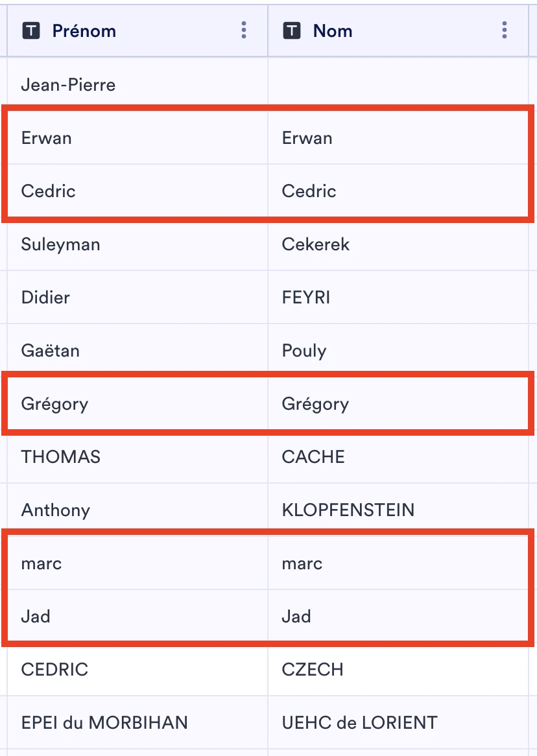The image size is (537, 756).
Task: Open the three-dot menu on Prénom column
Action: click(x=244, y=30)
